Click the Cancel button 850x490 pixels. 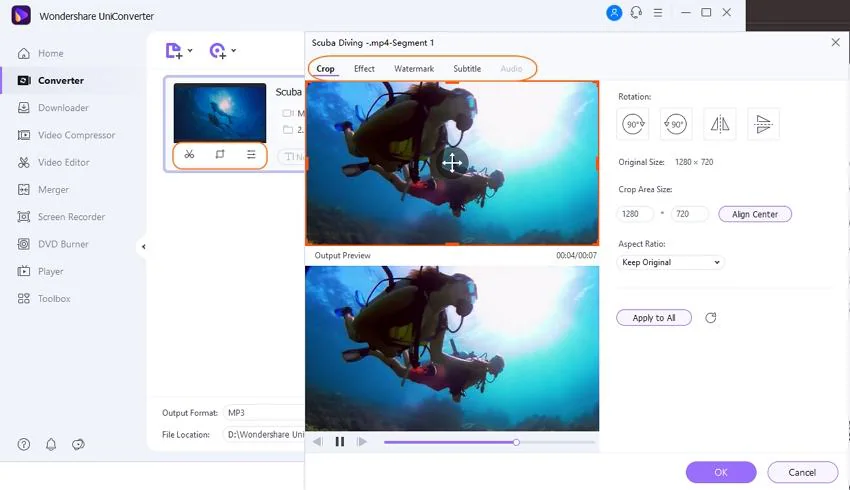[x=802, y=472]
